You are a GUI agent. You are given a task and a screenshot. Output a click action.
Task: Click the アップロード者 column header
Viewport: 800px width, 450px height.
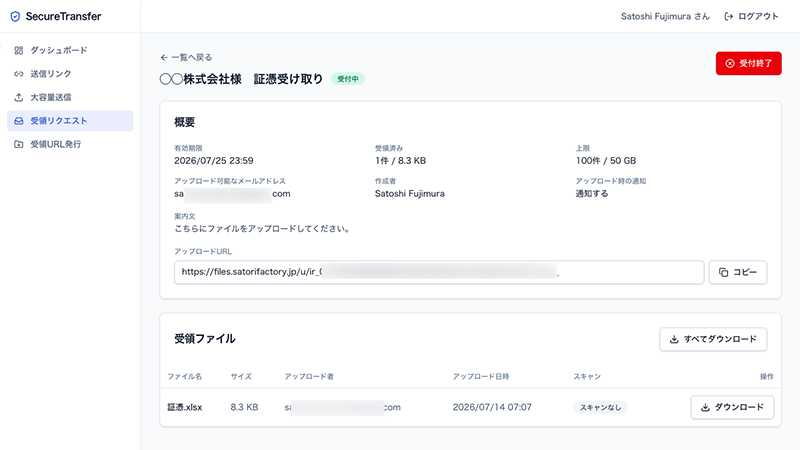(309, 377)
